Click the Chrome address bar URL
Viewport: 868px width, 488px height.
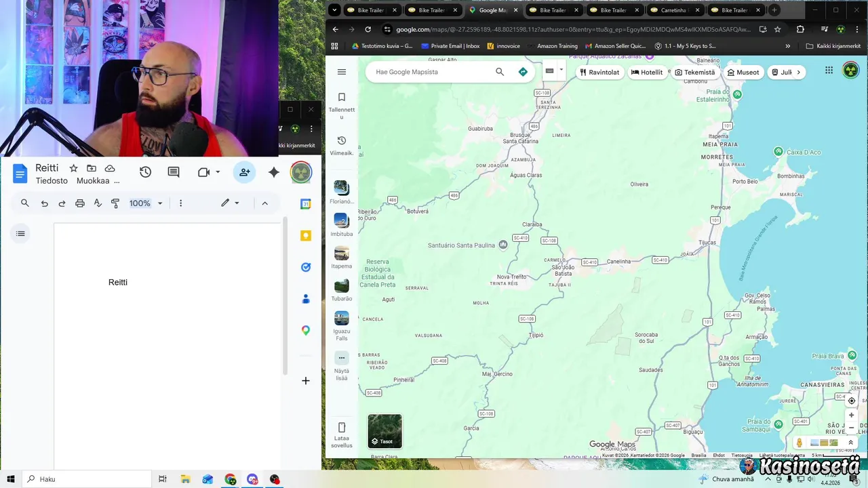click(x=573, y=29)
